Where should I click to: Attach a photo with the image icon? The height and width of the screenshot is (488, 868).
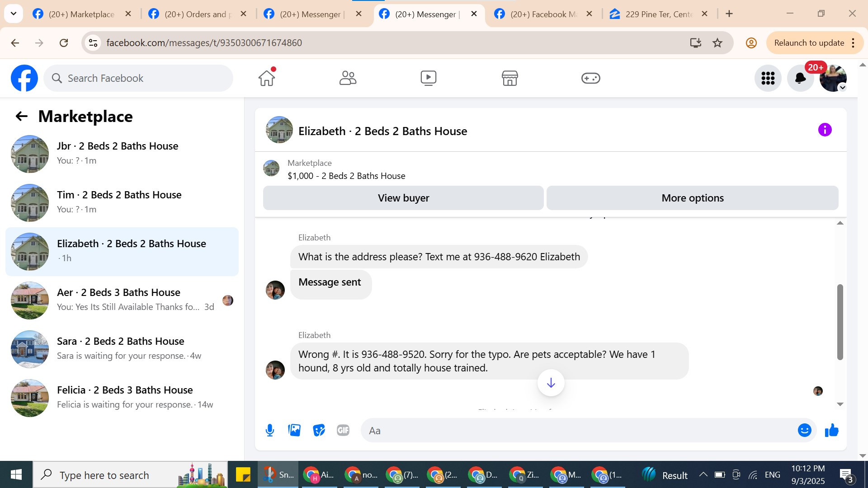point(294,431)
